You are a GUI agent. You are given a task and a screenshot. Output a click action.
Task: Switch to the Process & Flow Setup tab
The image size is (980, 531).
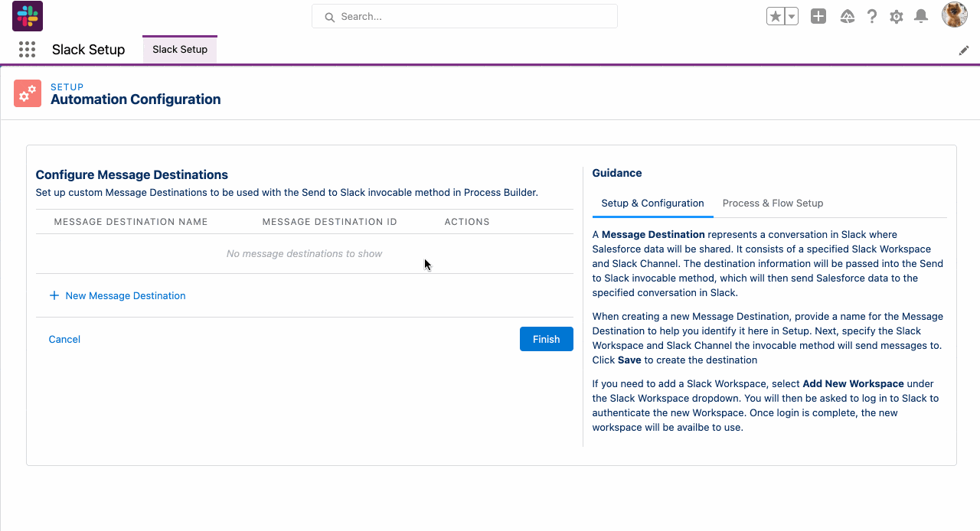click(x=773, y=204)
